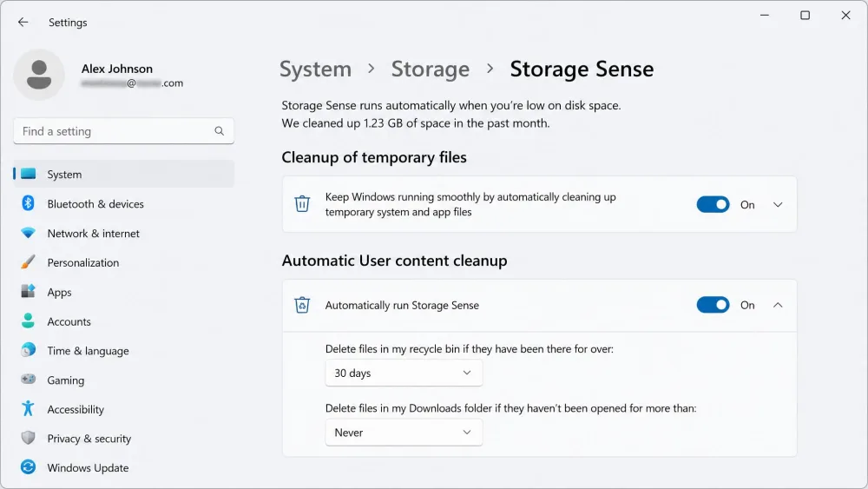Click the Privacy shield icon
Screen dimensions: 868x489
29,438
